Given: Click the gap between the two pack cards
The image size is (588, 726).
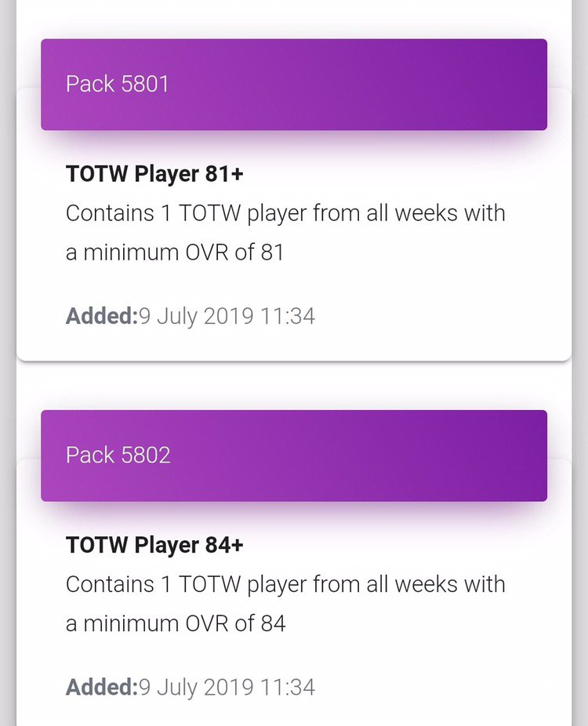Looking at the screenshot, I should pos(294,384).
